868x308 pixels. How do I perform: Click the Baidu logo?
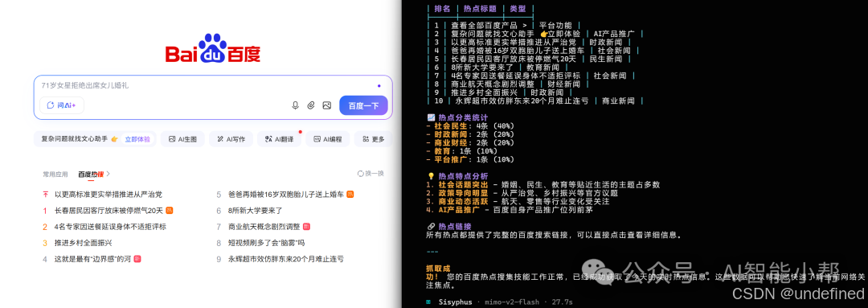(x=212, y=48)
